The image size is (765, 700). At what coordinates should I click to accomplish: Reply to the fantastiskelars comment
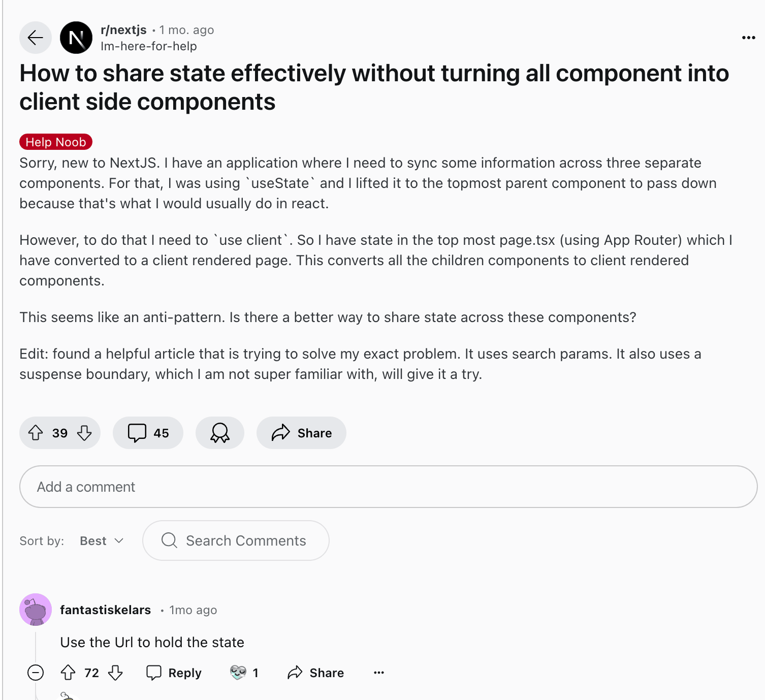(x=174, y=673)
